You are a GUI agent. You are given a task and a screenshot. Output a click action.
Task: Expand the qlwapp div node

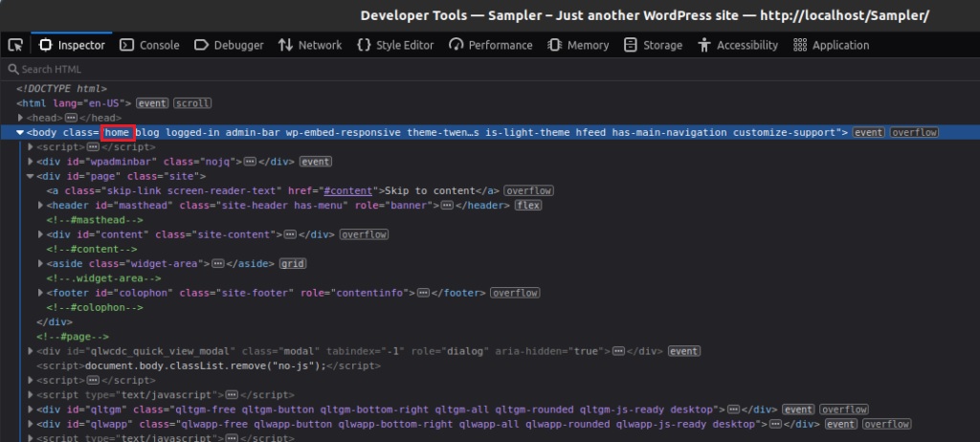(x=31, y=424)
